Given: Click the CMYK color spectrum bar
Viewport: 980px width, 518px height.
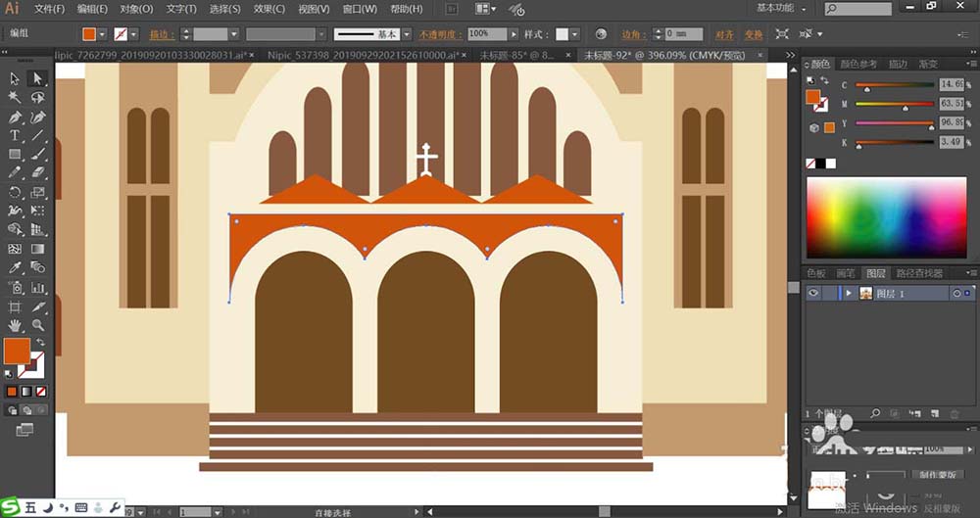Looking at the screenshot, I should pyautogui.click(x=886, y=215).
